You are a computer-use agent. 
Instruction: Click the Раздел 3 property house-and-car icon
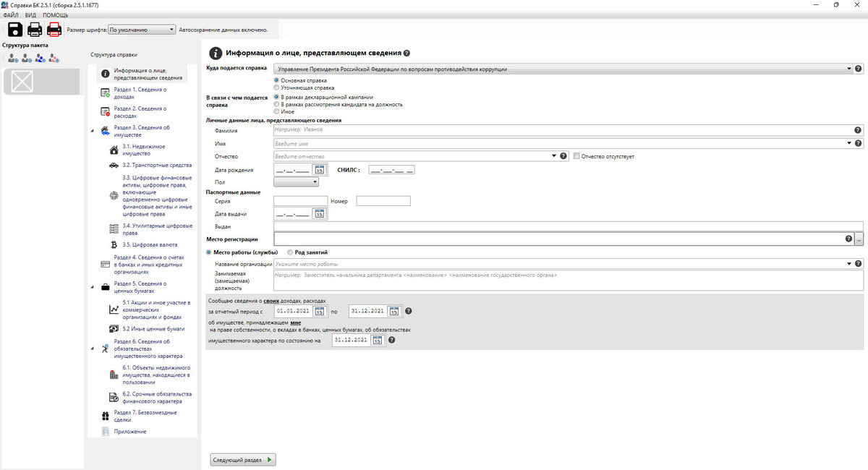(x=106, y=131)
